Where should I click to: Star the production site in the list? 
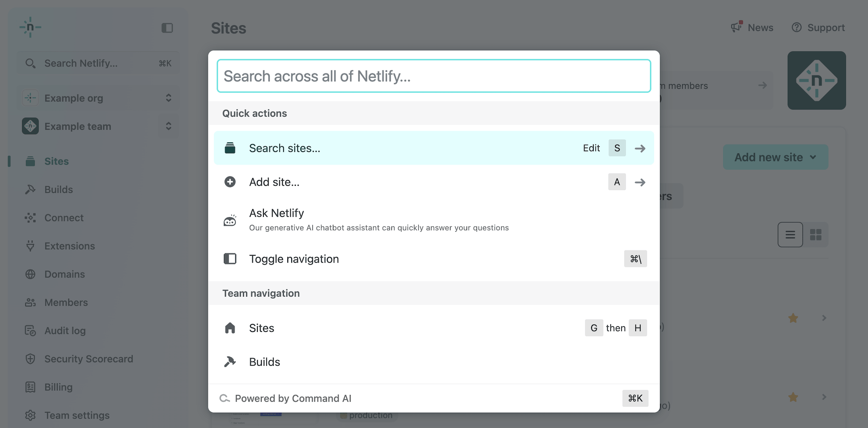[x=793, y=397]
